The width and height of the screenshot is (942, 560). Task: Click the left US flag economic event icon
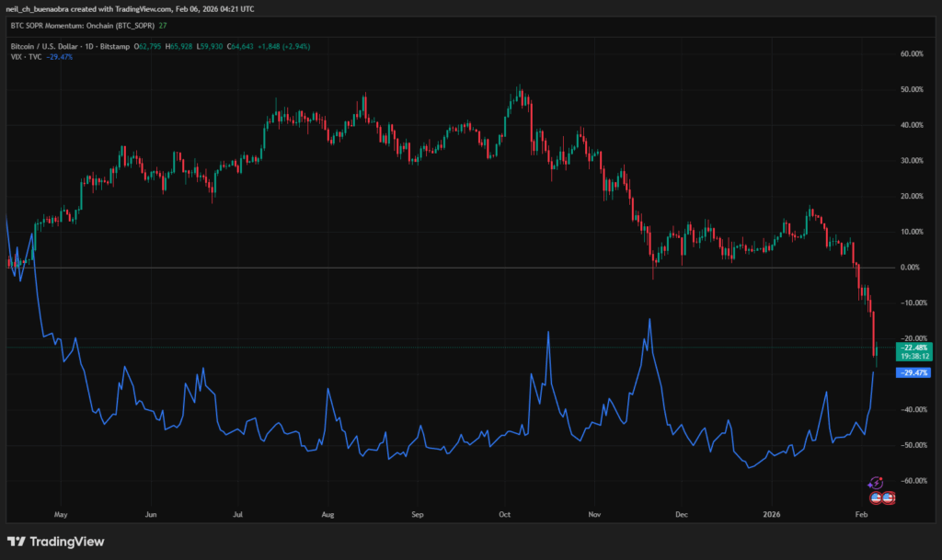click(876, 497)
